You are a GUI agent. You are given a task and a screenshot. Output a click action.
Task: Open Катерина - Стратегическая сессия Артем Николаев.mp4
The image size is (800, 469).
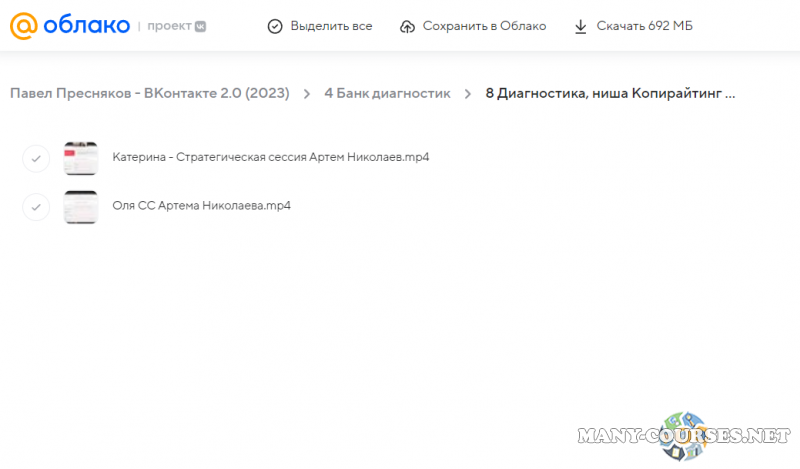271,158
